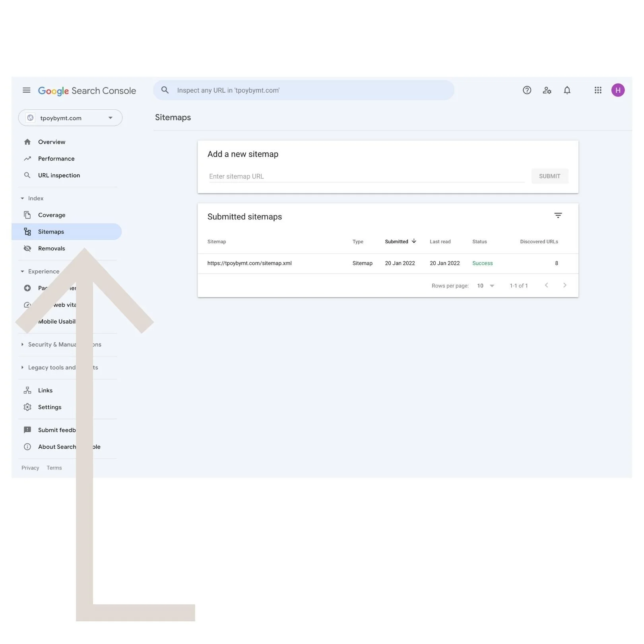Click the Submit feedback speech icon
Image resolution: width=644 pixels, height=644 pixels.
pos(27,430)
